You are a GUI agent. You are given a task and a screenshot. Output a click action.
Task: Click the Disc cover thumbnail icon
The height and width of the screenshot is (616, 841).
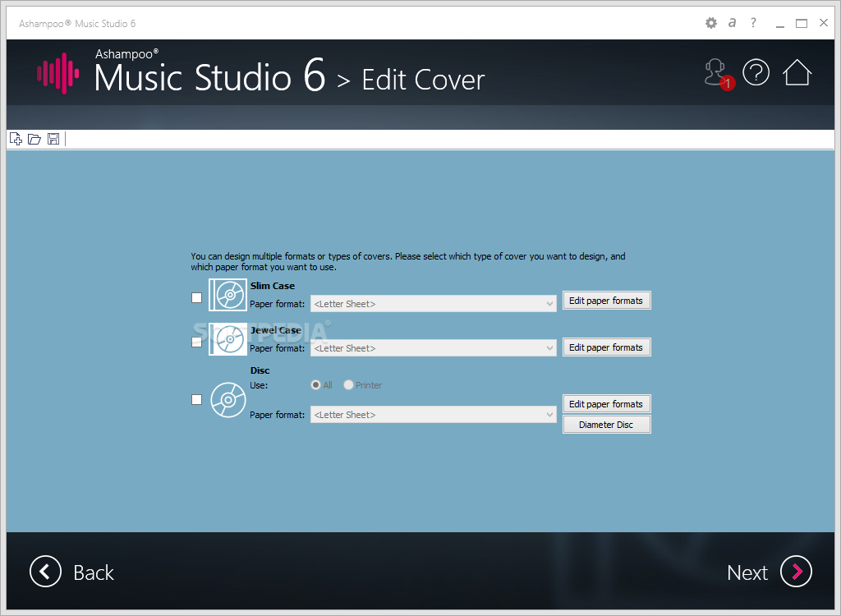coord(228,400)
